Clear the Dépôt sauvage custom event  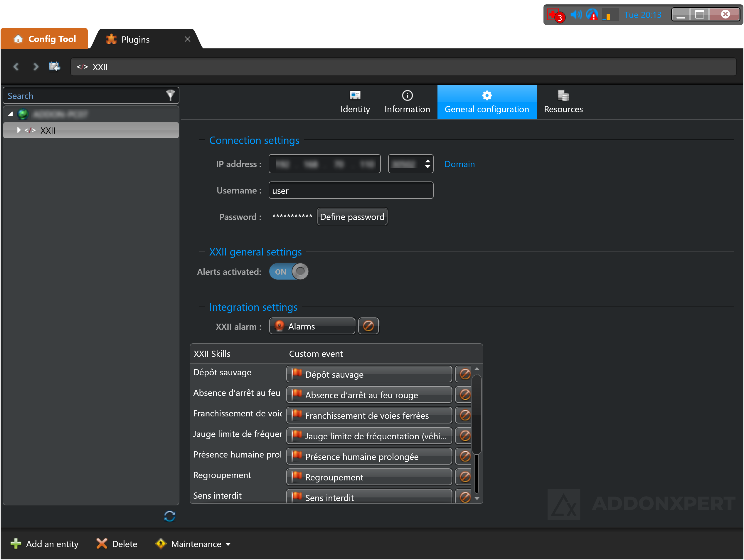tap(465, 374)
